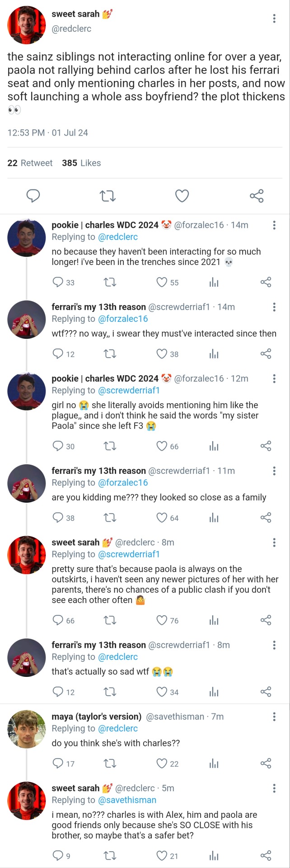Like the reply mentioning trenches since 2021
This screenshot has height=868, width=290.
(162, 283)
